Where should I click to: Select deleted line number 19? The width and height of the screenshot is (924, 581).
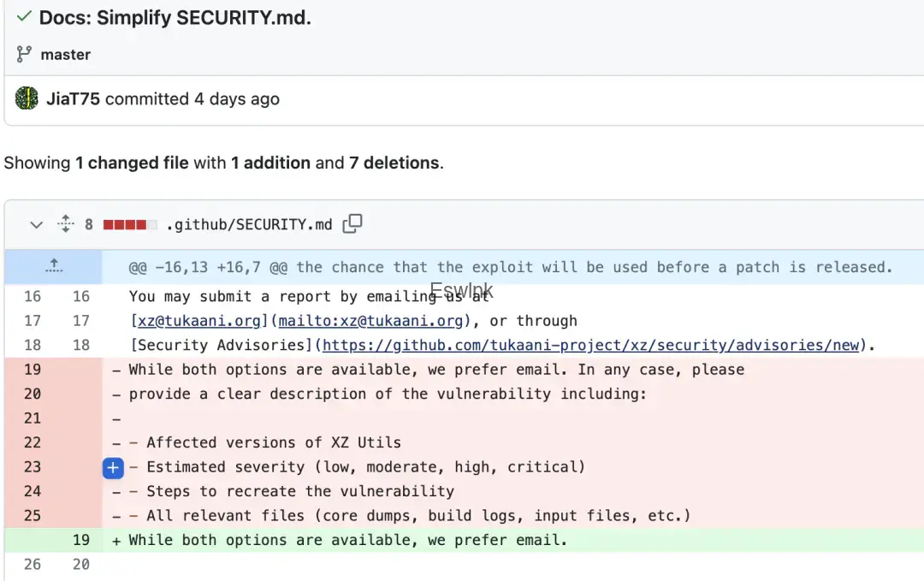[33, 370]
